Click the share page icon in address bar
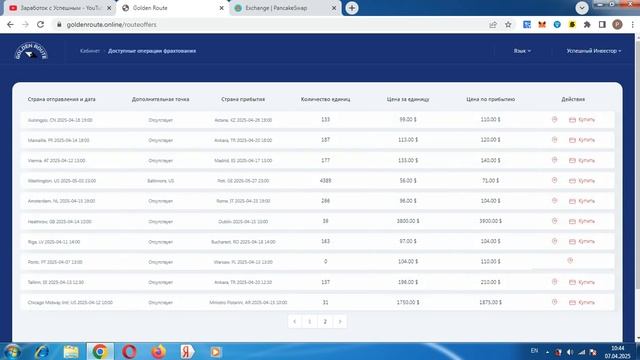The image size is (640, 360). pyautogui.click(x=493, y=24)
